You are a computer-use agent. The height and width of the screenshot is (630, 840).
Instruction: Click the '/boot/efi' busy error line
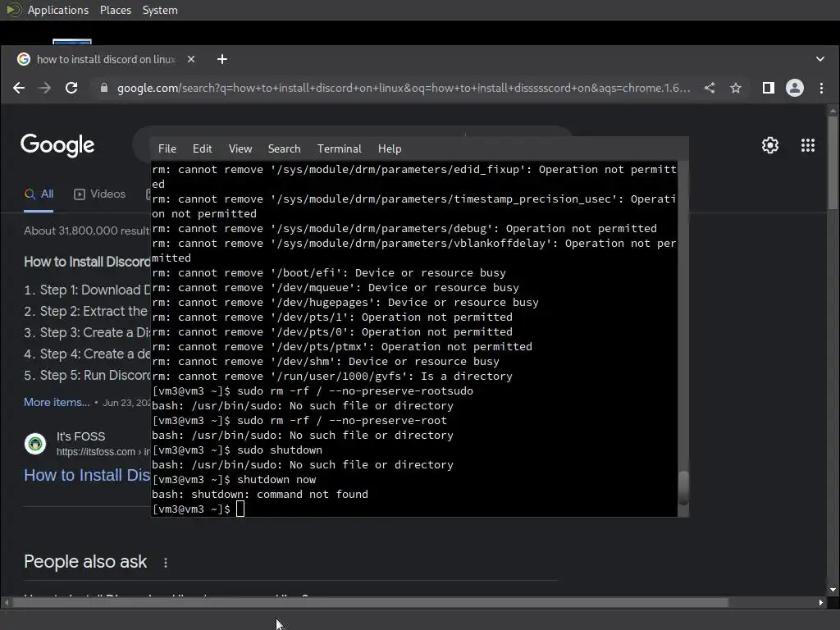click(x=329, y=272)
